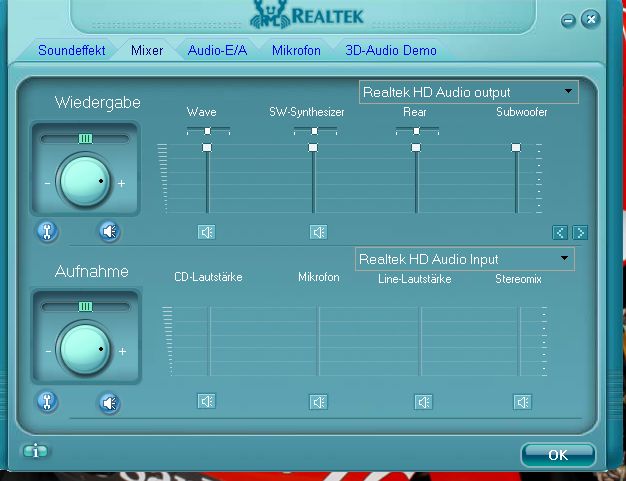Click the Wave volume slider handle
Screen dimensions: 626x481
tap(207, 148)
